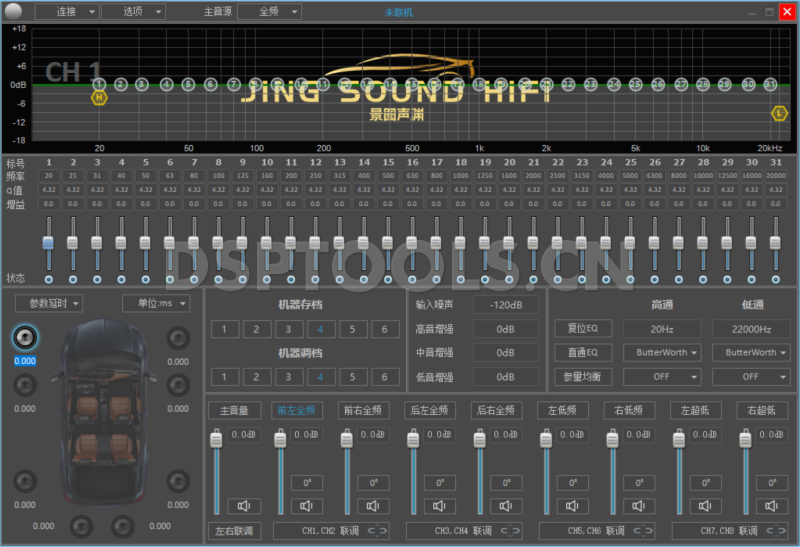Select the 后右全频 channel tab

(495, 410)
